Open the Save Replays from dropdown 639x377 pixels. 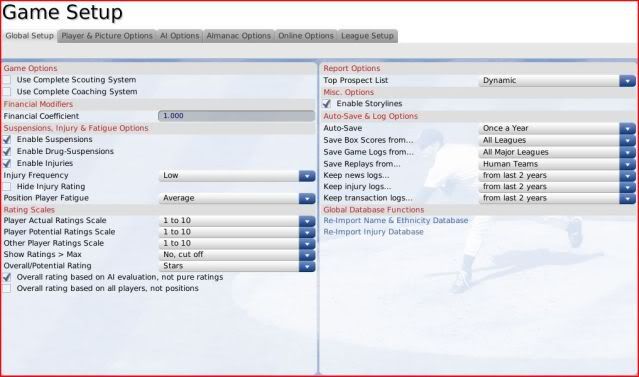(x=628, y=164)
